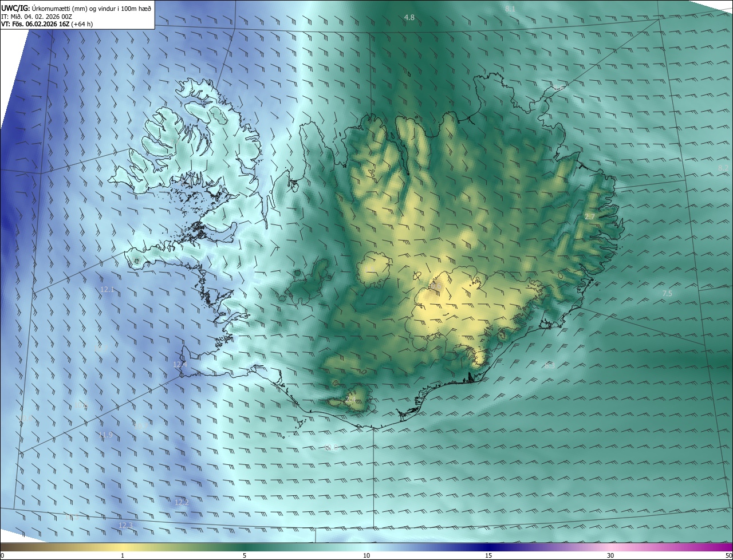Click the UWC/IG title line in the header
Viewport: 733px width, 560px height.
[76, 8]
